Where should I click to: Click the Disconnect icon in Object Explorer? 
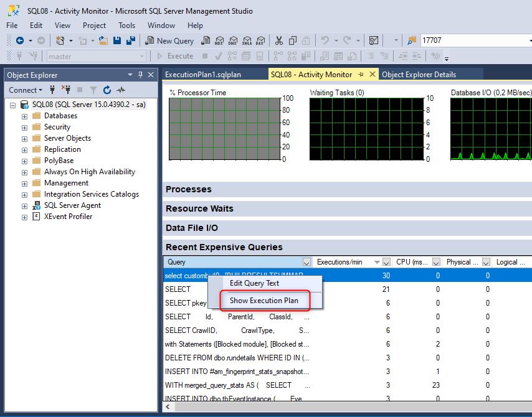pyautogui.click(x=66, y=90)
